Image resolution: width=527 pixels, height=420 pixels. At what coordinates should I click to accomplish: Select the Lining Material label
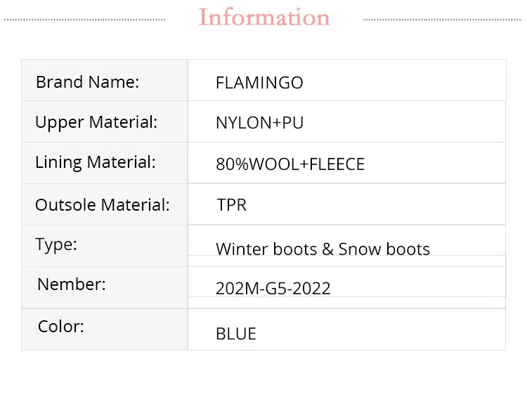96,163
